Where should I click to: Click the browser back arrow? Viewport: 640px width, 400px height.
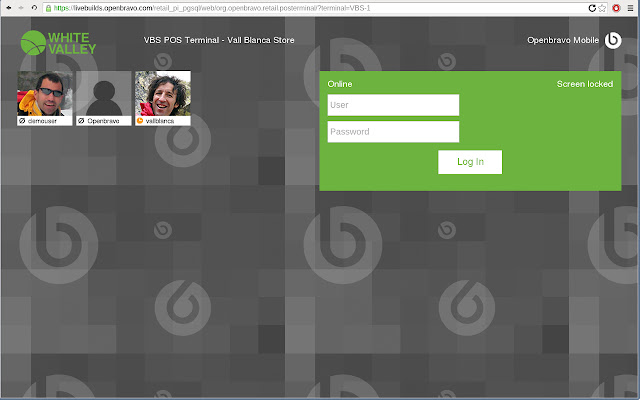pos(9,8)
